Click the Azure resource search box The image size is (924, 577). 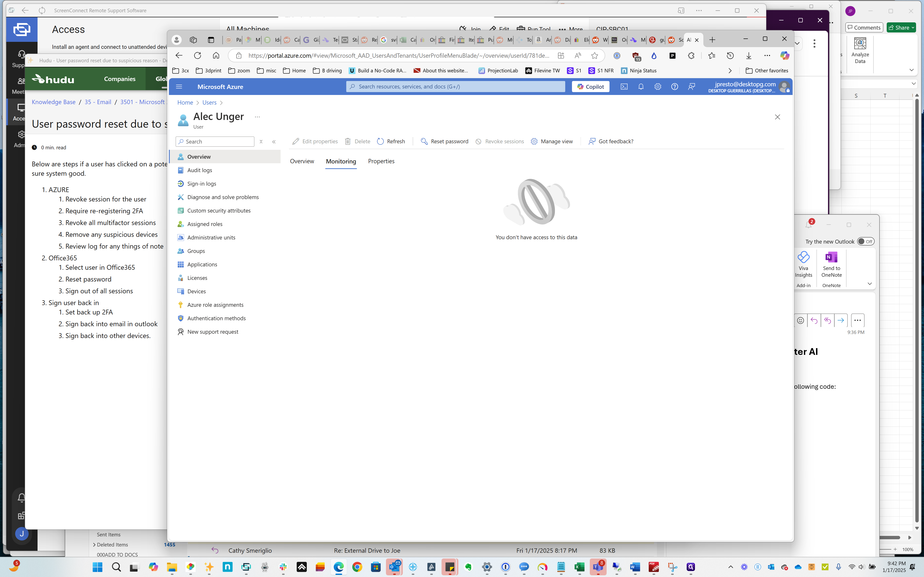pyautogui.click(x=455, y=87)
